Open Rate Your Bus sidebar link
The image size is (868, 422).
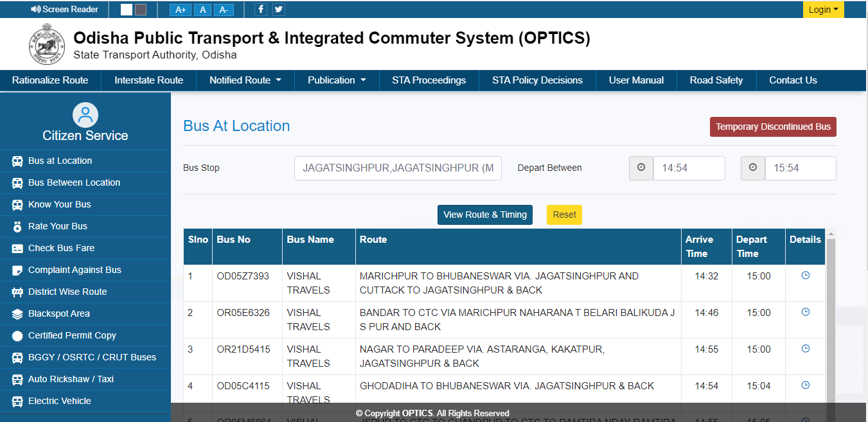[85, 226]
